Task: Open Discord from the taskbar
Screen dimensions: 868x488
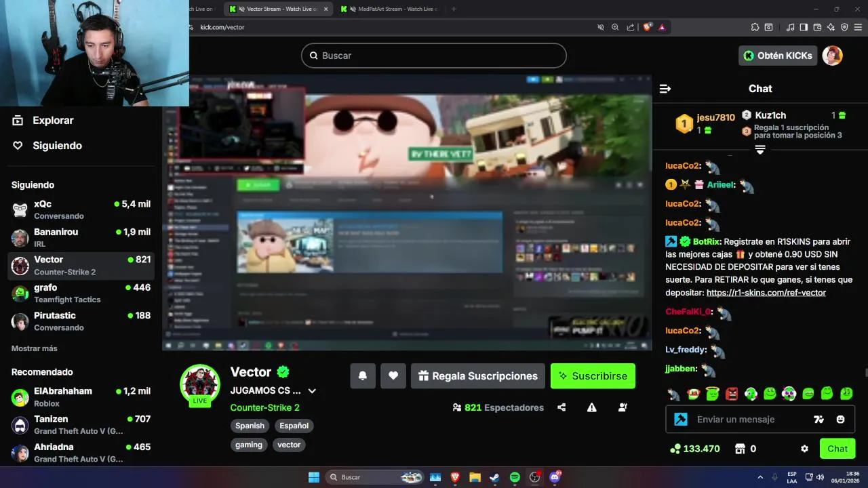Action: tap(555, 477)
